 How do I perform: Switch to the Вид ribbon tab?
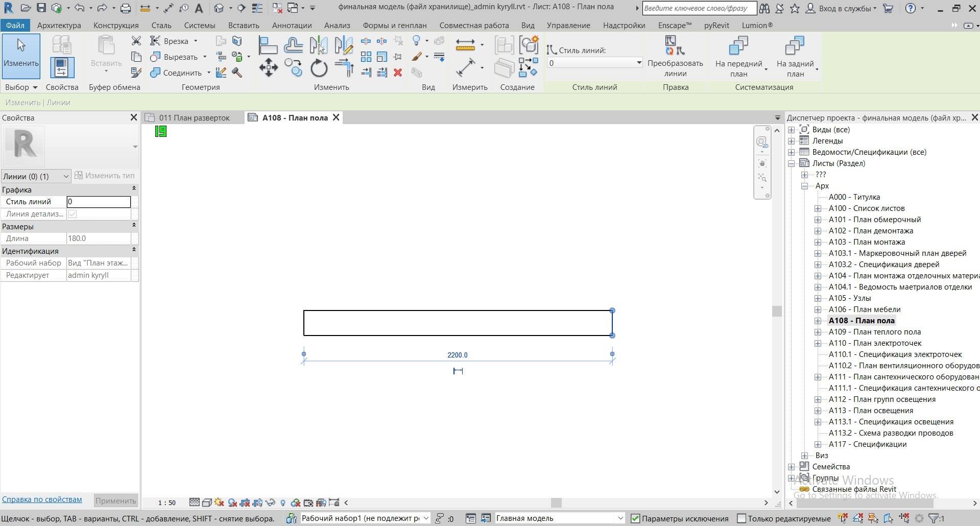click(528, 25)
